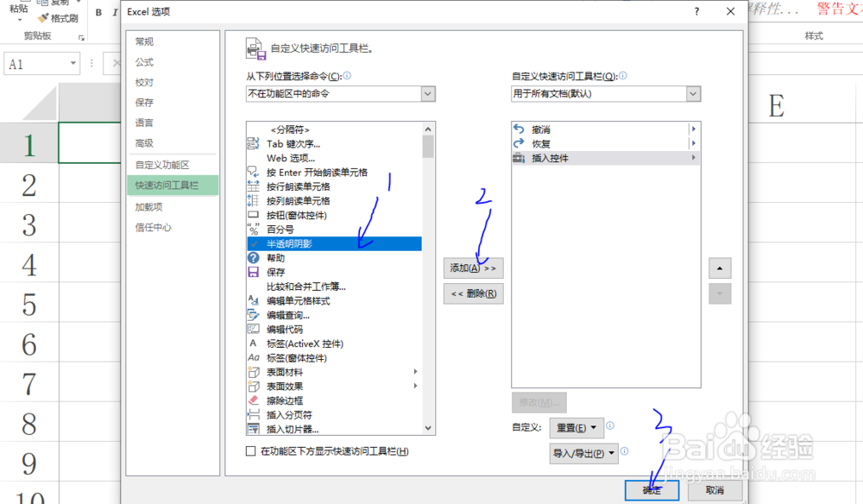Image resolution: width=863 pixels, height=504 pixels.
Task: Click the Italic (I) icon in ribbon
Action: [116, 13]
